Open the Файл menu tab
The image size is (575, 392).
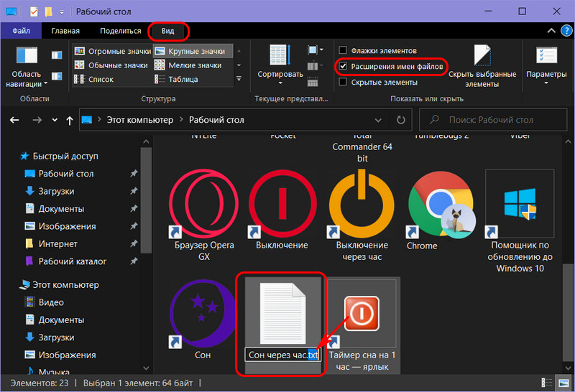[21, 31]
